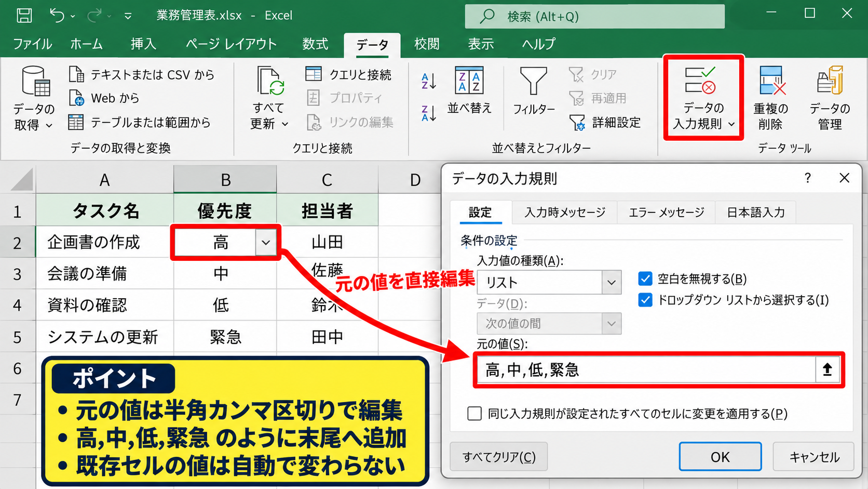Toggle 空白を無視する checkbox
This screenshot has height=489, width=868.
(645, 279)
